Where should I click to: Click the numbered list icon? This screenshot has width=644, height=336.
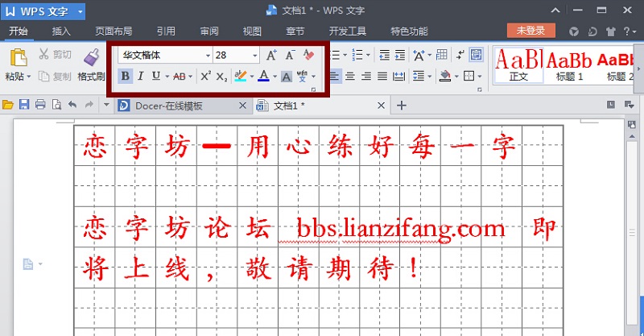pos(357,55)
